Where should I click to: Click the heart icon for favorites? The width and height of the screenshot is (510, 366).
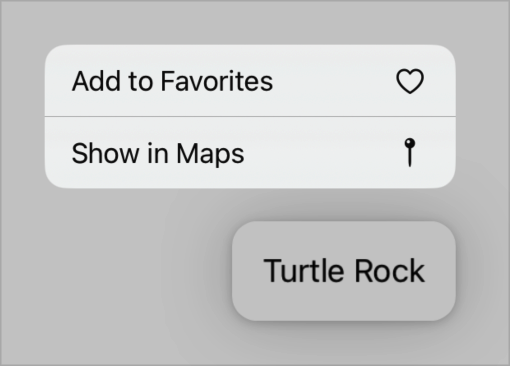point(410,81)
